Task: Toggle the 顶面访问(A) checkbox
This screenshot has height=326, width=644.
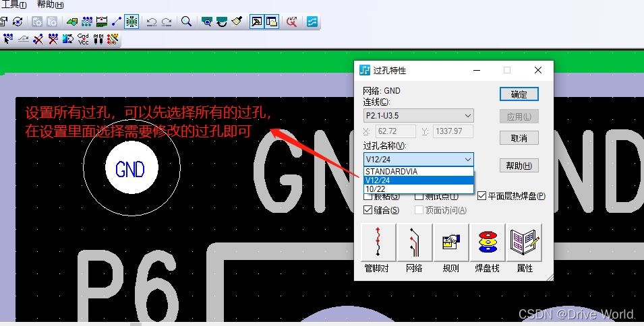Action: pyautogui.click(x=419, y=210)
